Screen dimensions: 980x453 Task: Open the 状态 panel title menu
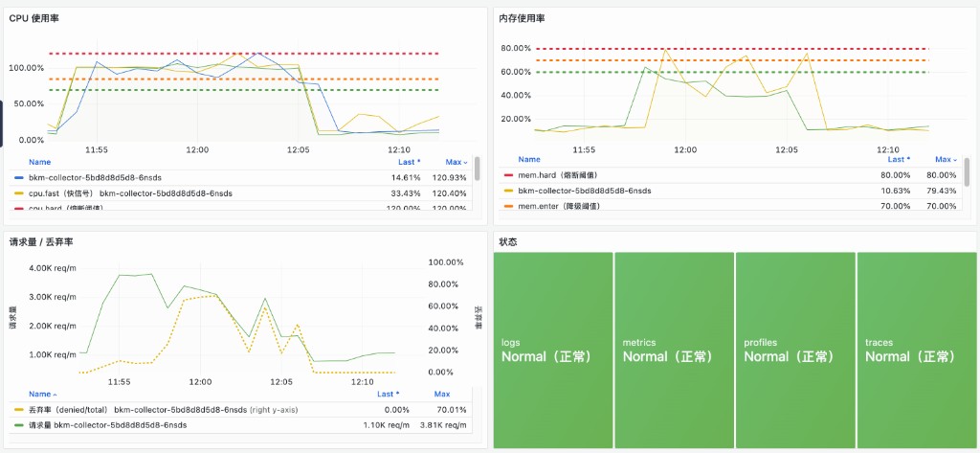pos(507,242)
